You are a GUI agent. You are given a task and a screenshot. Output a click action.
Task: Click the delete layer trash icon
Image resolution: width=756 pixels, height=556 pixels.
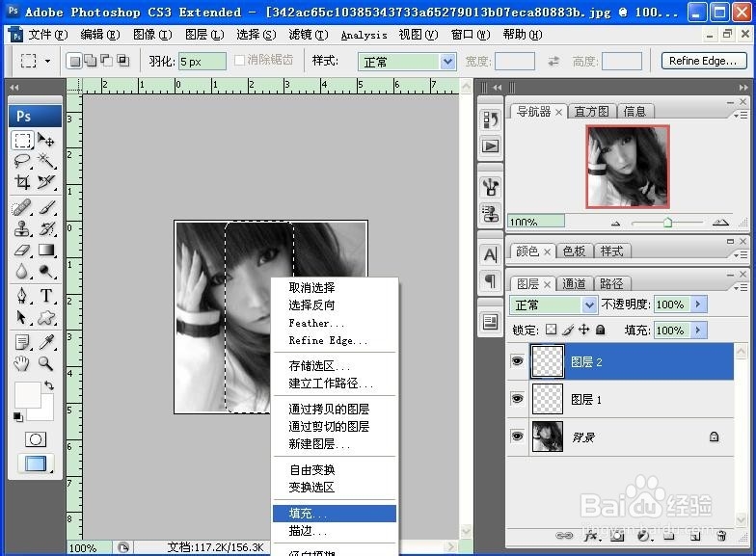tap(721, 536)
